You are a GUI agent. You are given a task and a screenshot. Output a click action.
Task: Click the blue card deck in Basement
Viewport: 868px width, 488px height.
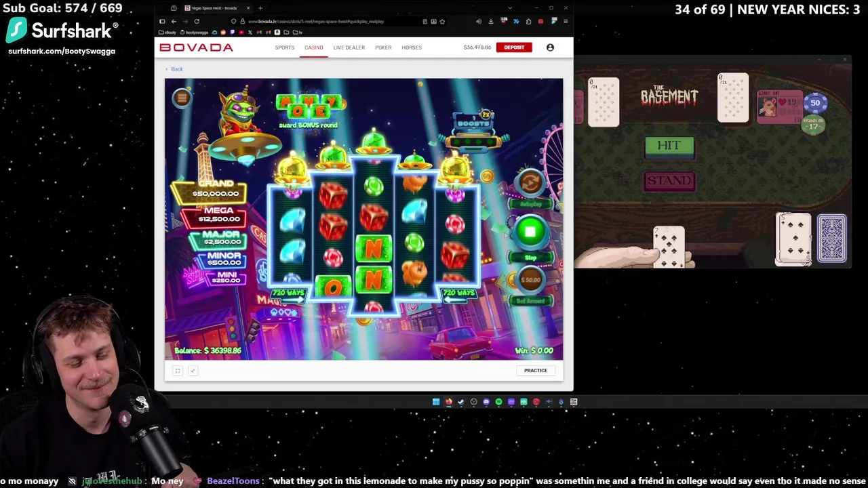[832, 239]
